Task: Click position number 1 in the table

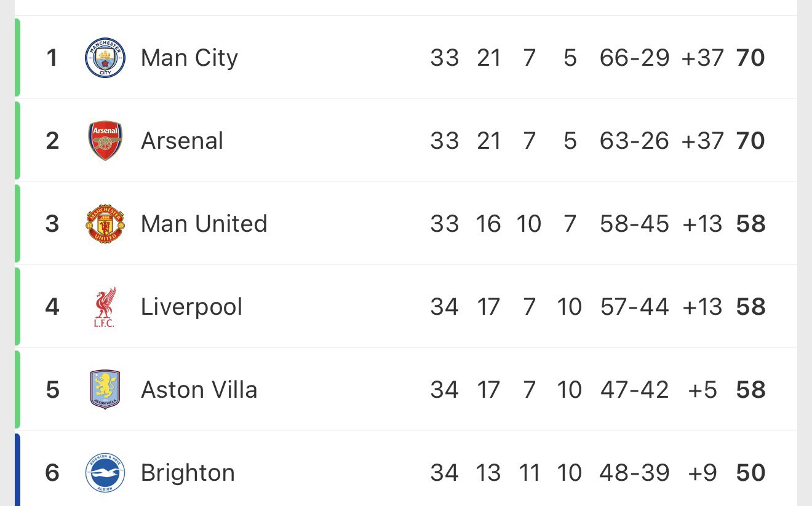Action: pos(52,58)
